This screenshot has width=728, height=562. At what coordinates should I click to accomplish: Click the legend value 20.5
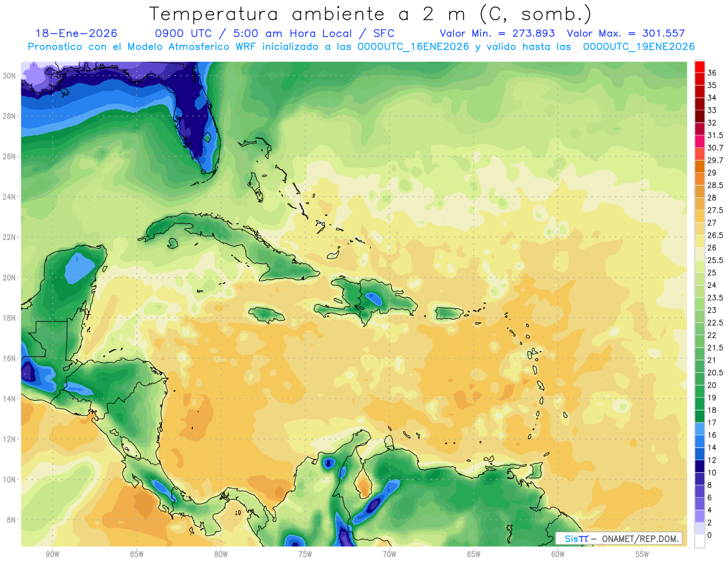click(x=715, y=372)
